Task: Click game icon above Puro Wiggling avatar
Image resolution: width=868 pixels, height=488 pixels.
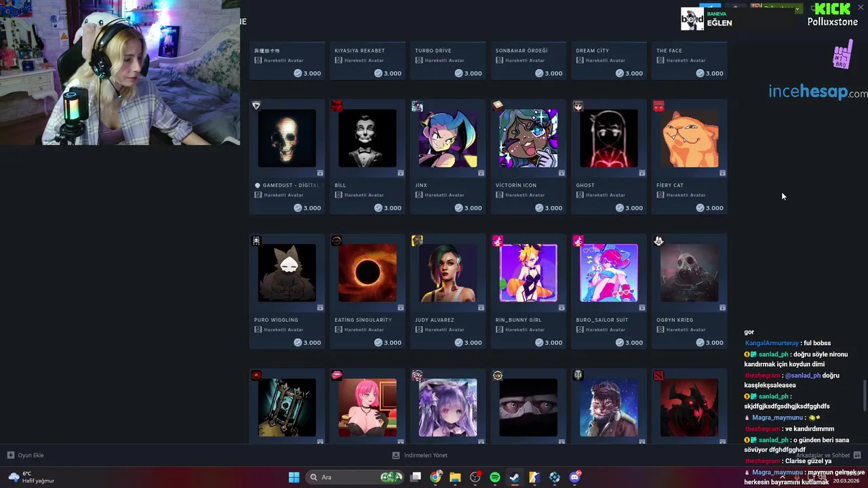Action: coord(256,241)
